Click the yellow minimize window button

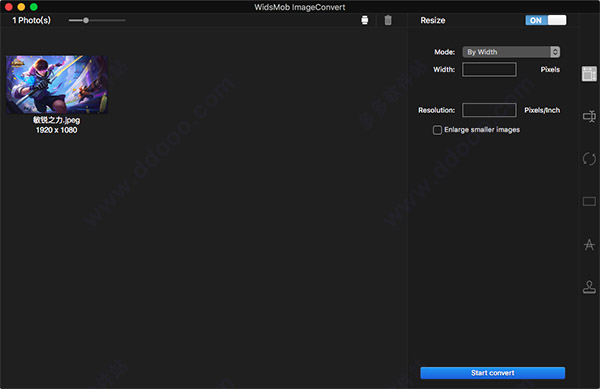[x=21, y=7]
